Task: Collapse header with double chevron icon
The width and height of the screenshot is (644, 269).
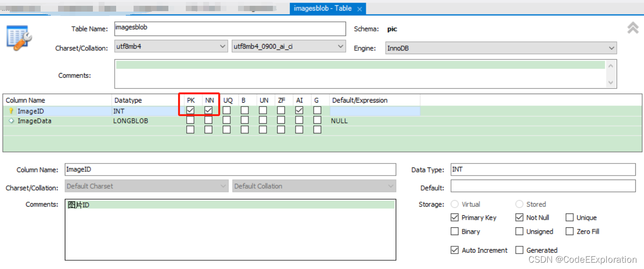Action: tap(632, 28)
